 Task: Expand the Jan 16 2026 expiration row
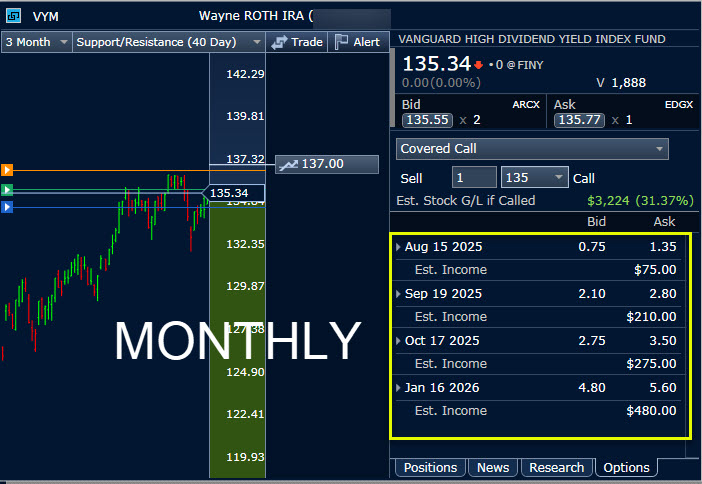coord(399,388)
